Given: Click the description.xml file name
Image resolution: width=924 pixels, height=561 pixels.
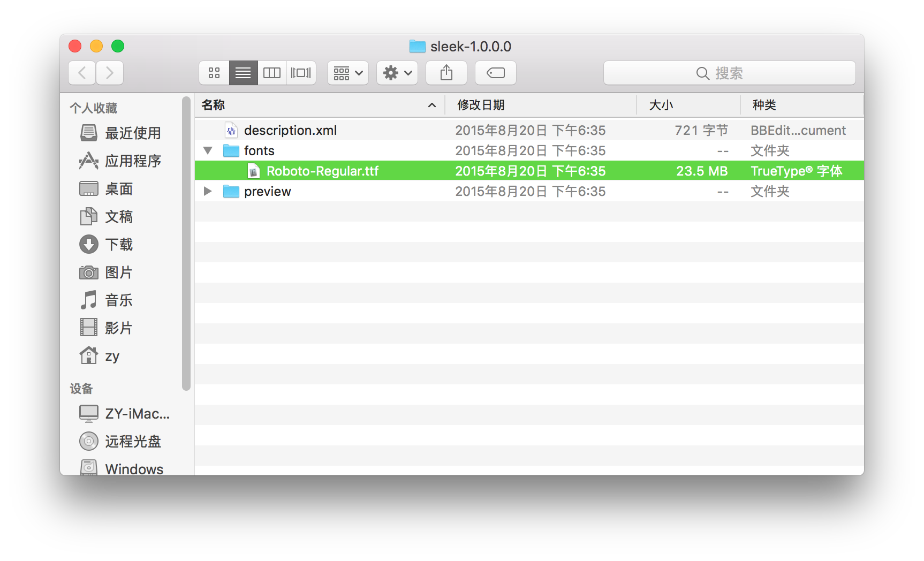Looking at the screenshot, I should click(x=291, y=130).
